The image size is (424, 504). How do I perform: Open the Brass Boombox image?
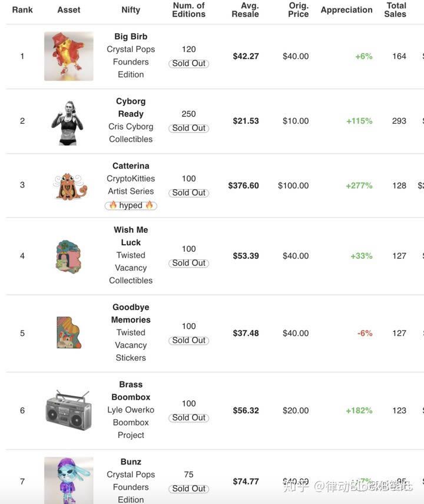tap(68, 410)
